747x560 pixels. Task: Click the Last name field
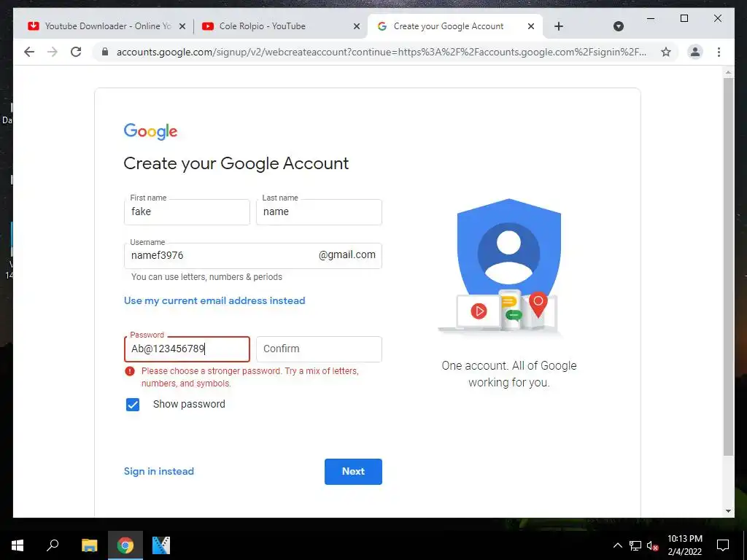tap(319, 212)
